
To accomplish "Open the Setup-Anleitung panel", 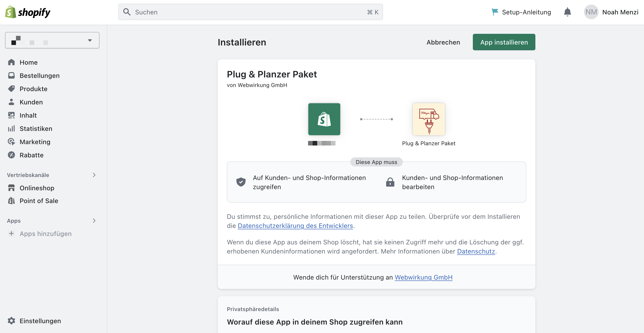I will tap(521, 12).
